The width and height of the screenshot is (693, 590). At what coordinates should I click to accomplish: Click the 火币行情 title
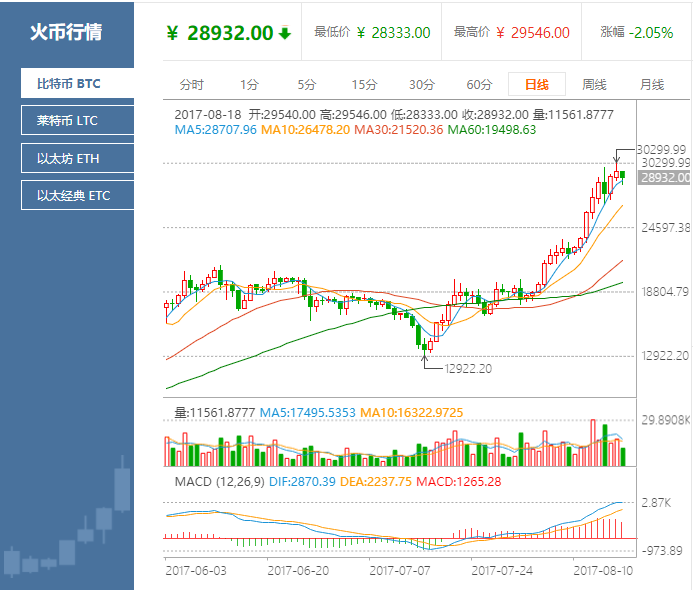click(65, 32)
